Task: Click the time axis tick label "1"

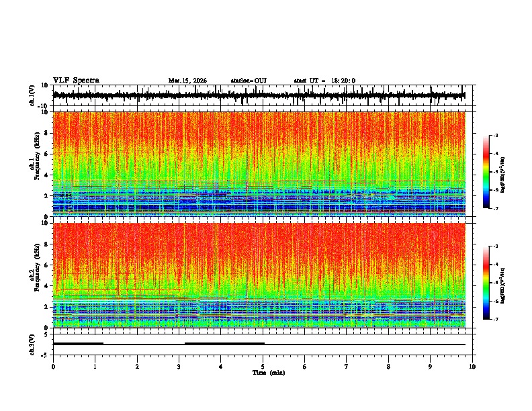Action: [x=95, y=367]
